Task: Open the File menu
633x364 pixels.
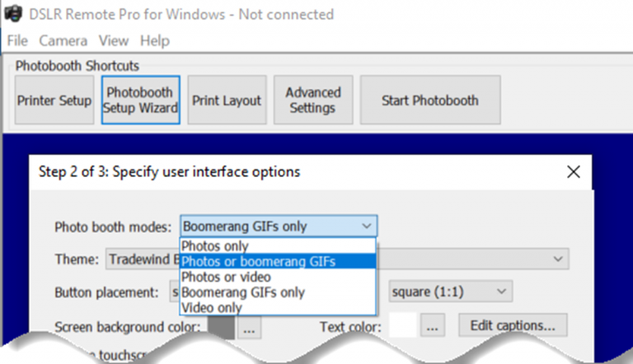Action: click(x=17, y=40)
